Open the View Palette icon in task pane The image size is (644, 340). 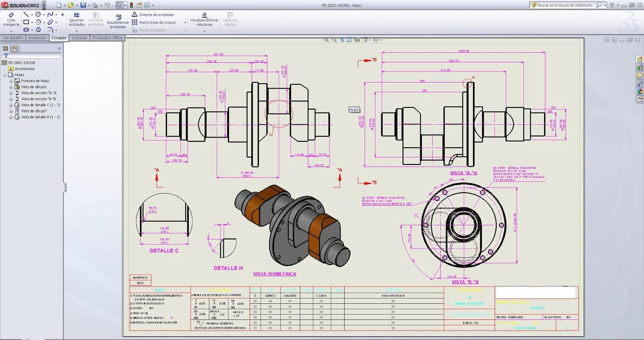(x=640, y=83)
